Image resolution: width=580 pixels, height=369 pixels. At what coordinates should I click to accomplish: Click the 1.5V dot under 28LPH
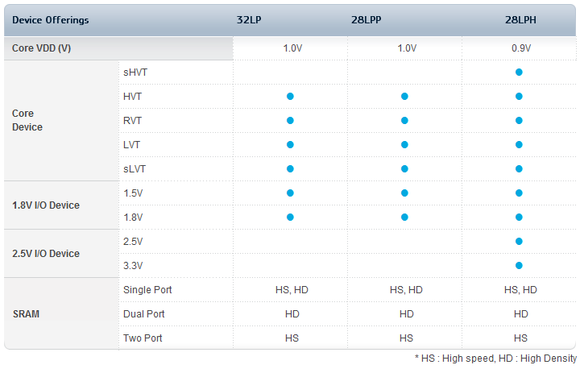pos(519,193)
